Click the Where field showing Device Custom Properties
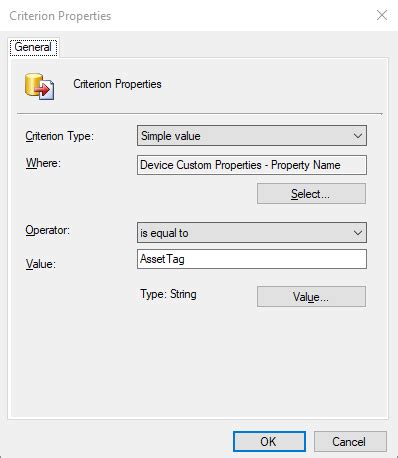398x458 pixels. 252,165
